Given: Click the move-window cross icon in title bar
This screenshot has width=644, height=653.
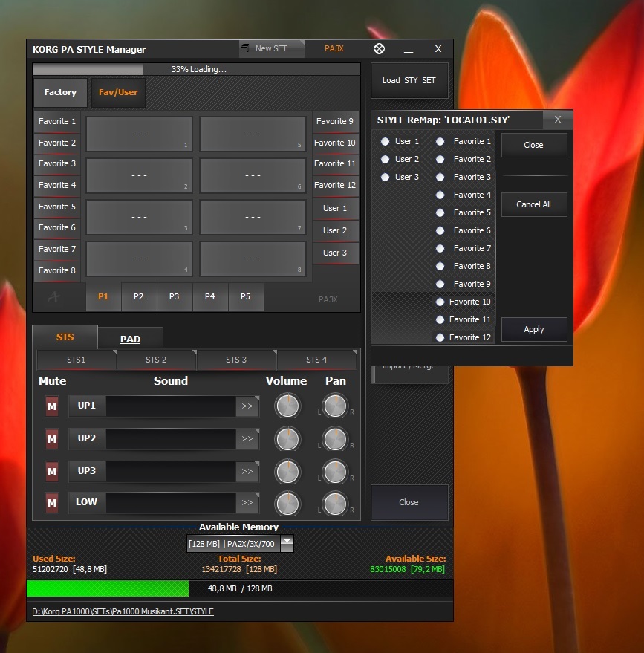Looking at the screenshot, I should [379, 49].
